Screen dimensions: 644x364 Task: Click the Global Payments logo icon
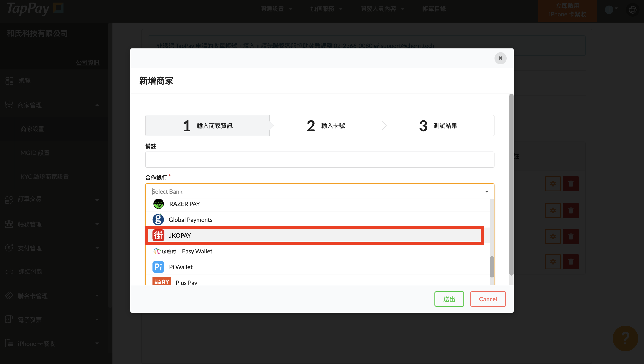pos(158,219)
